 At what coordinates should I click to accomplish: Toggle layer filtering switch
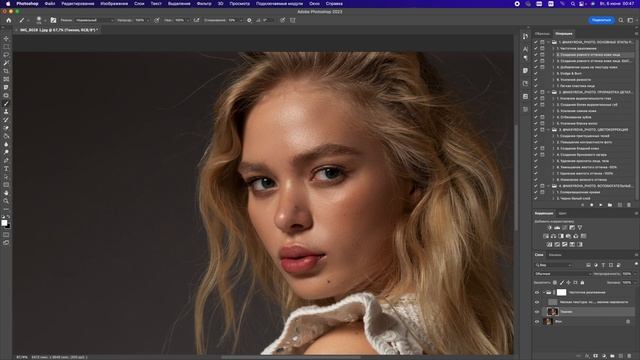(x=636, y=264)
